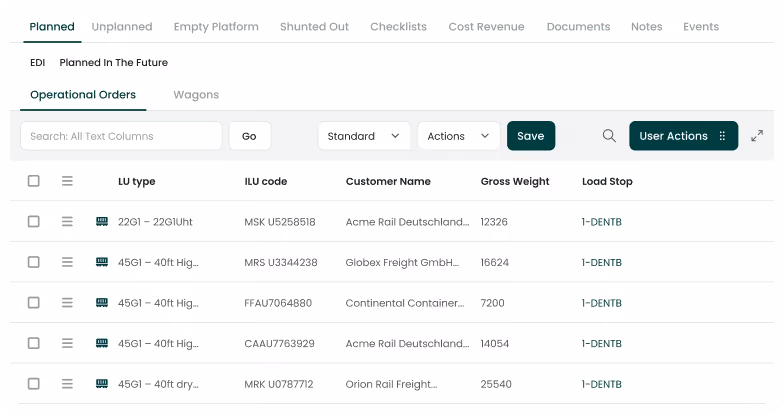Open the header row hamburger menu icon
This screenshot has height=414, width=784.
67,181
